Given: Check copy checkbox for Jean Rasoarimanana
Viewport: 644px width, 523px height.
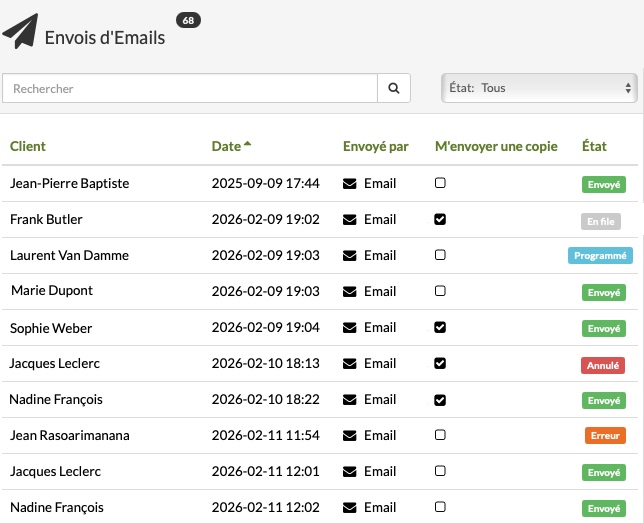Looking at the screenshot, I should click(440, 435).
